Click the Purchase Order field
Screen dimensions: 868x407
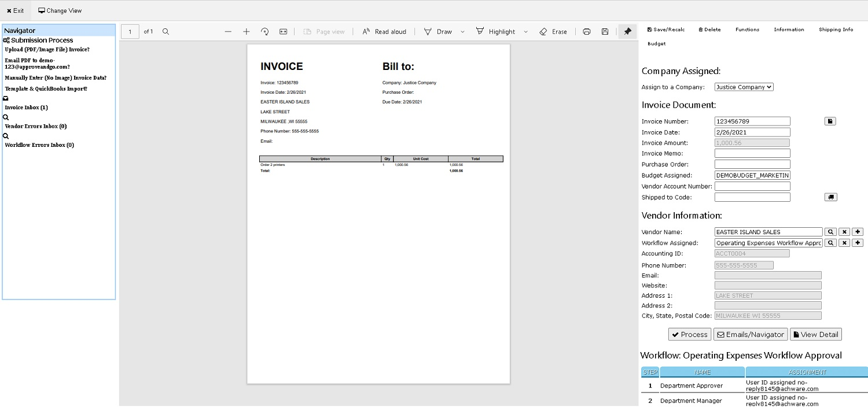click(x=752, y=165)
